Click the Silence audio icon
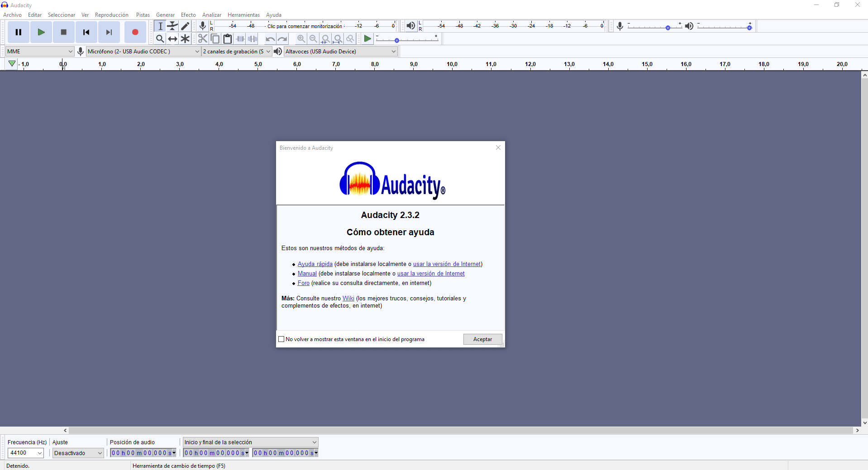Viewport: 868px width, 470px height. pos(253,39)
